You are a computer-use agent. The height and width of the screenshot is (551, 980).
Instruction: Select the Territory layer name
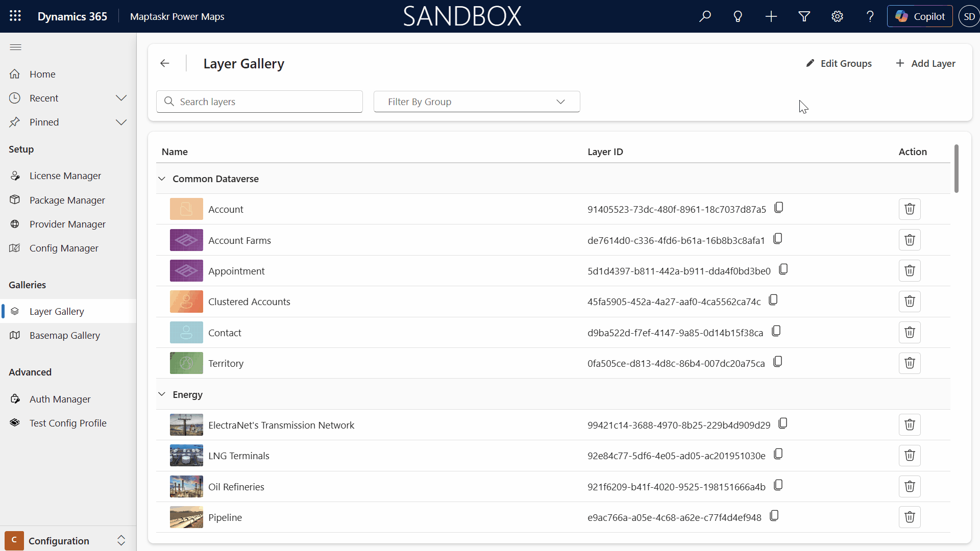click(x=226, y=363)
